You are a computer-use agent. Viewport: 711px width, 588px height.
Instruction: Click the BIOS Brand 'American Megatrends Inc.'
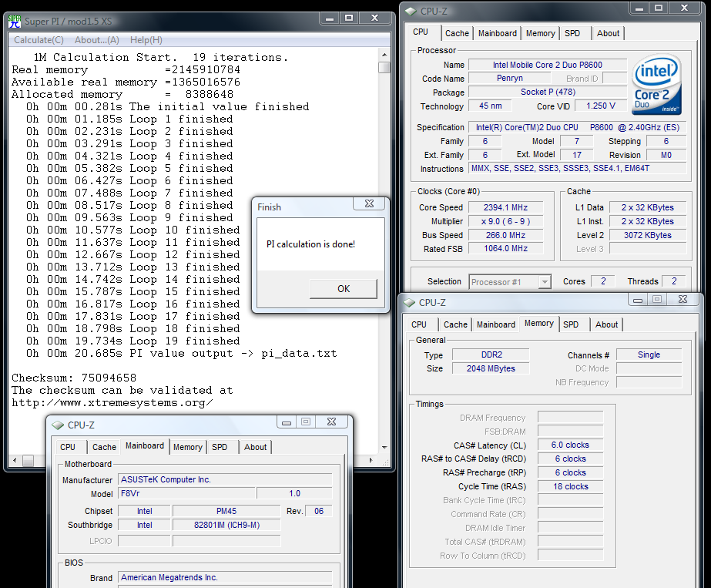point(226,577)
